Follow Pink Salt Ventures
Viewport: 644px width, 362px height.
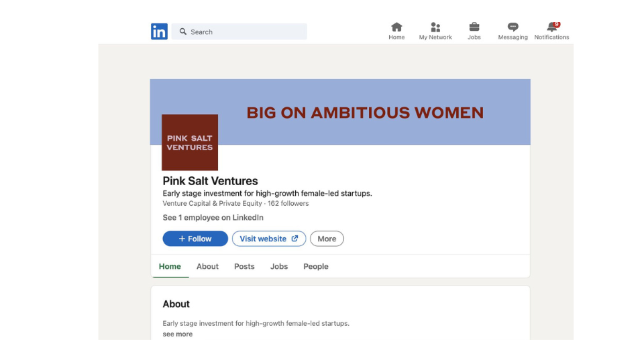(x=195, y=239)
